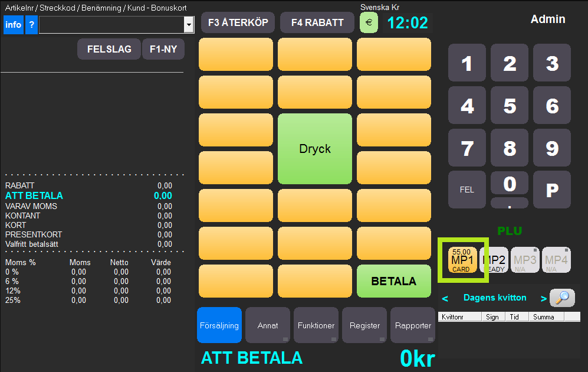Select the green Dryck category tile
This screenshot has height=372, width=588.
pos(315,149)
